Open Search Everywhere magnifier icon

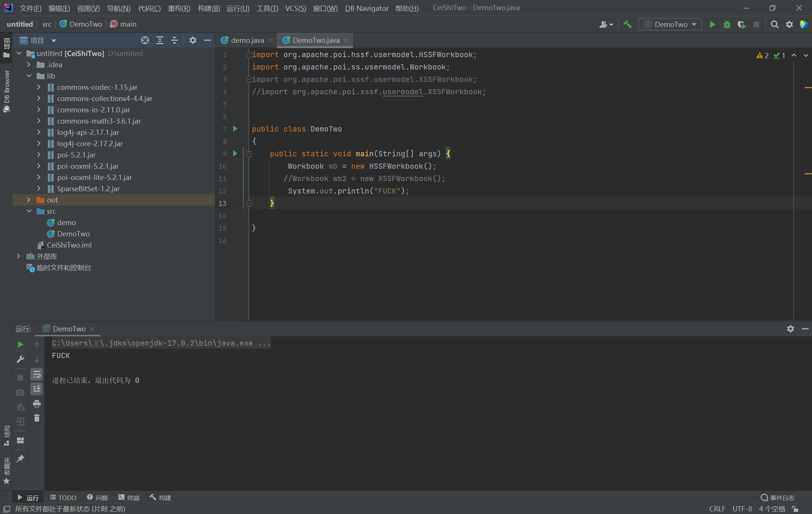pos(774,24)
